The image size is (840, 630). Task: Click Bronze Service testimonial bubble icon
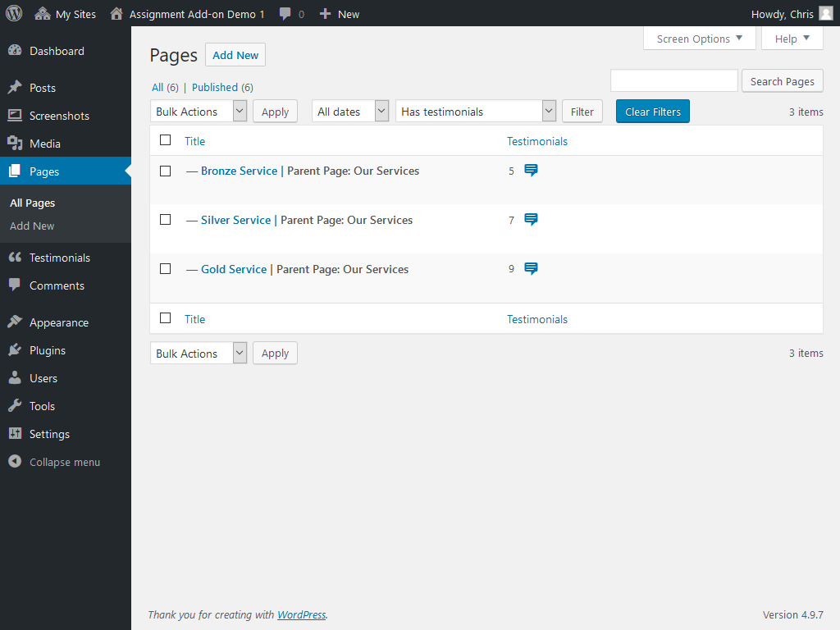coord(531,171)
